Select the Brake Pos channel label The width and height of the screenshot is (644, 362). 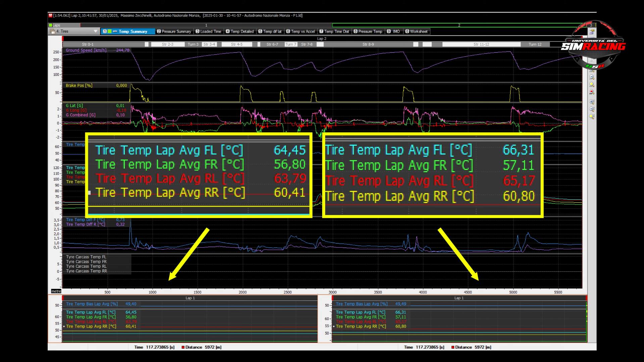coord(79,86)
